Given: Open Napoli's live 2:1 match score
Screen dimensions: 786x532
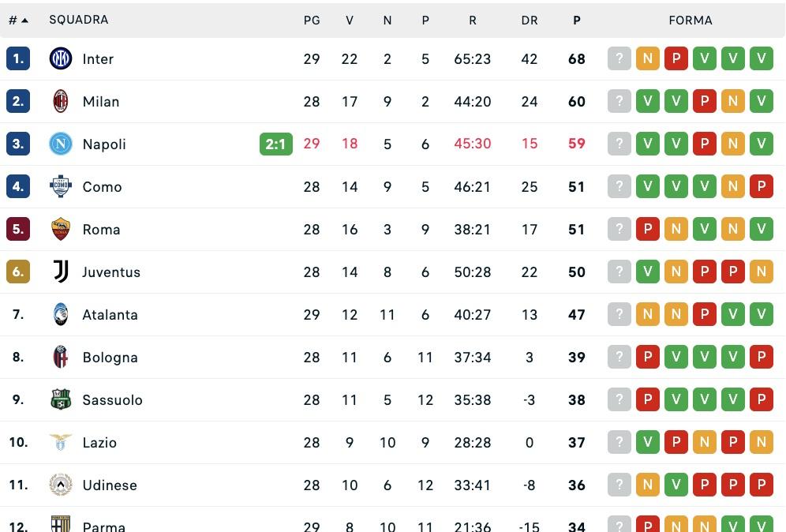Looking at the screenshot, I should click(275, 144).
